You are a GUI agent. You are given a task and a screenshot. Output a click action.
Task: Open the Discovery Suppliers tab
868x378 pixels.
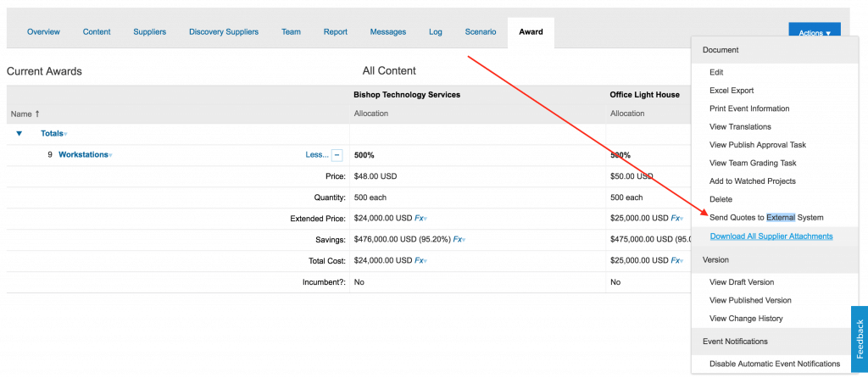pos(224,31)
